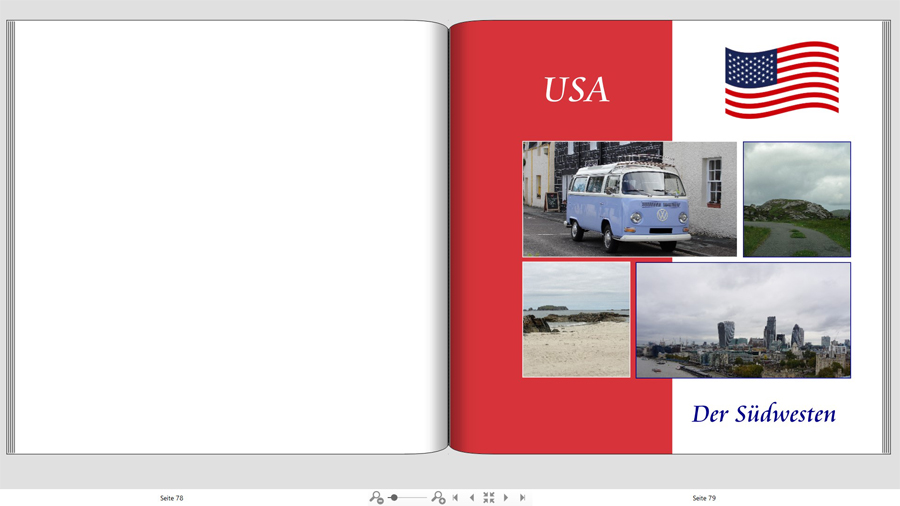900x506 pixels.
Task: Select the blue VW van photo
Action: pos(629,199)
